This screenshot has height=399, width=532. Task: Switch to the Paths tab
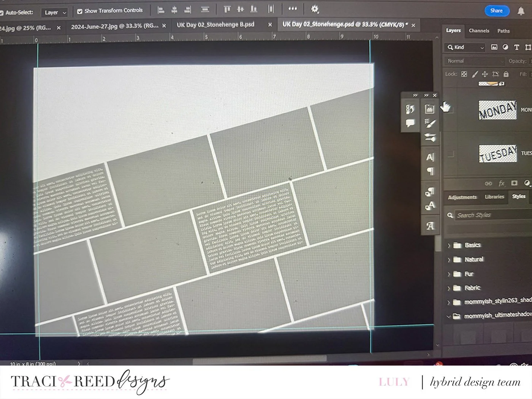(x=503, y=31)
